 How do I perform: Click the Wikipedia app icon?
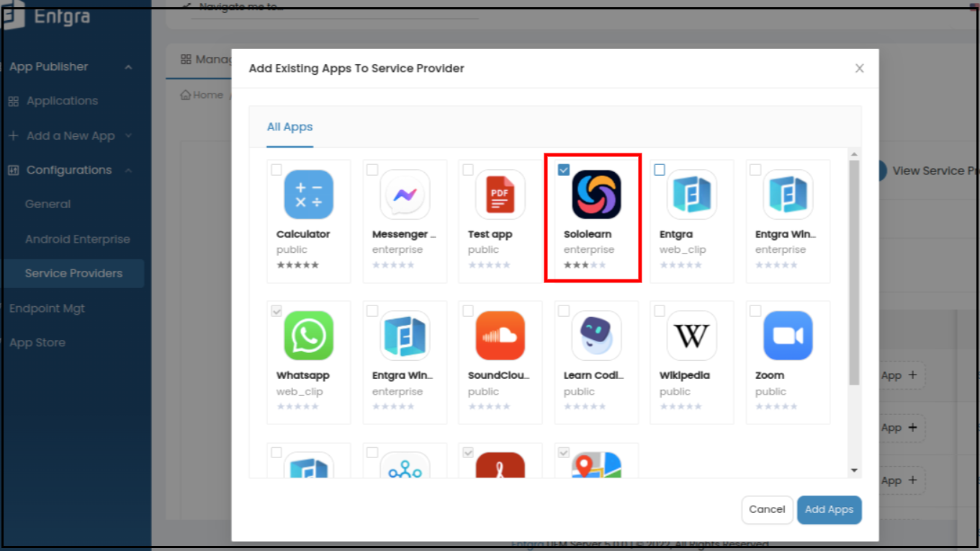pyautogui.click(x=692, y=336)
